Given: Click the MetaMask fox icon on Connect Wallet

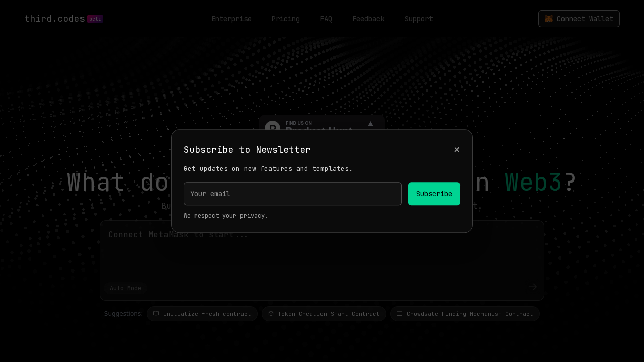Looking at the screenshot, I should click(548, 19).
